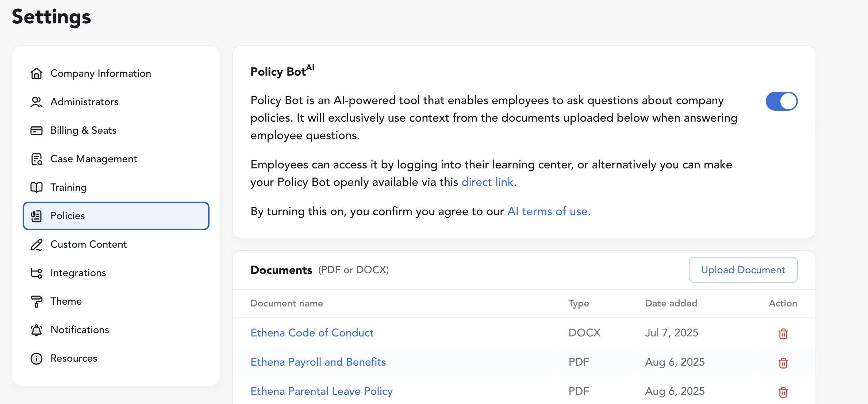Screen dimensions: 868x404
Task: Delete the Ethena Payroll and Benefits document
Action: [x=783, y=363]
